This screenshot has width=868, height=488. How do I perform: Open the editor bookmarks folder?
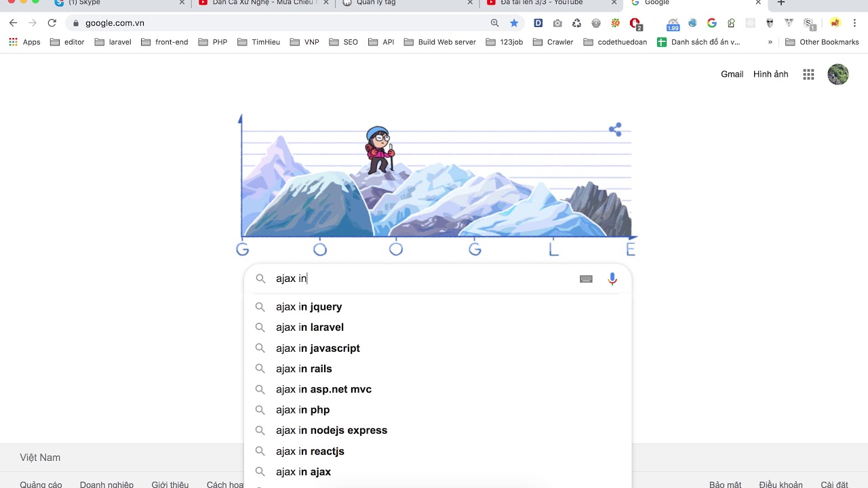tap(67, 42)
